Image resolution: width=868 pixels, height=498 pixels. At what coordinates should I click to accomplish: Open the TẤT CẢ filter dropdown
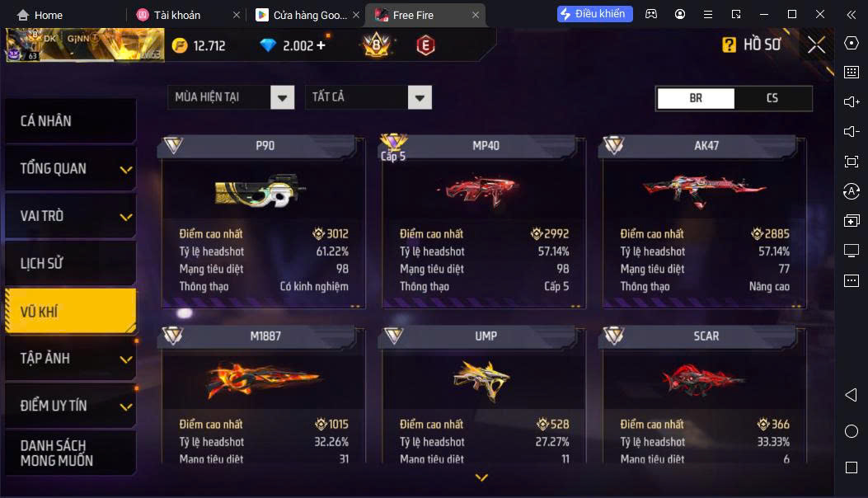[368, 97]
